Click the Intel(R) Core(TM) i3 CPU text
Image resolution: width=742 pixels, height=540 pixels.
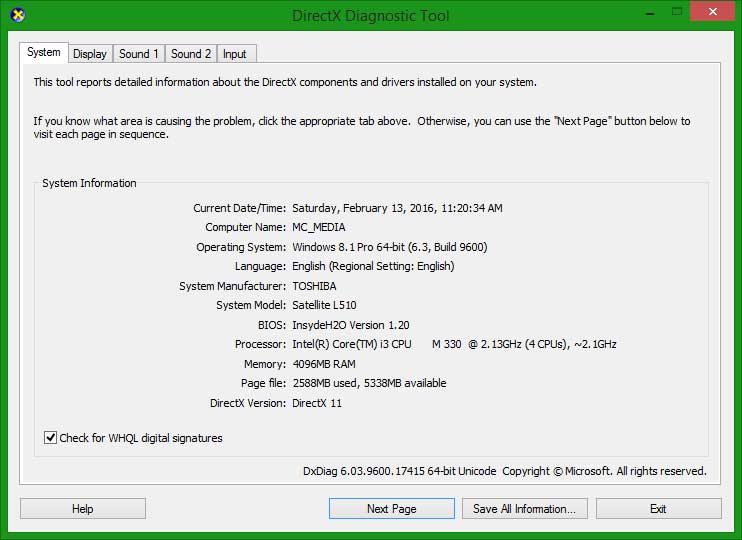352,344
